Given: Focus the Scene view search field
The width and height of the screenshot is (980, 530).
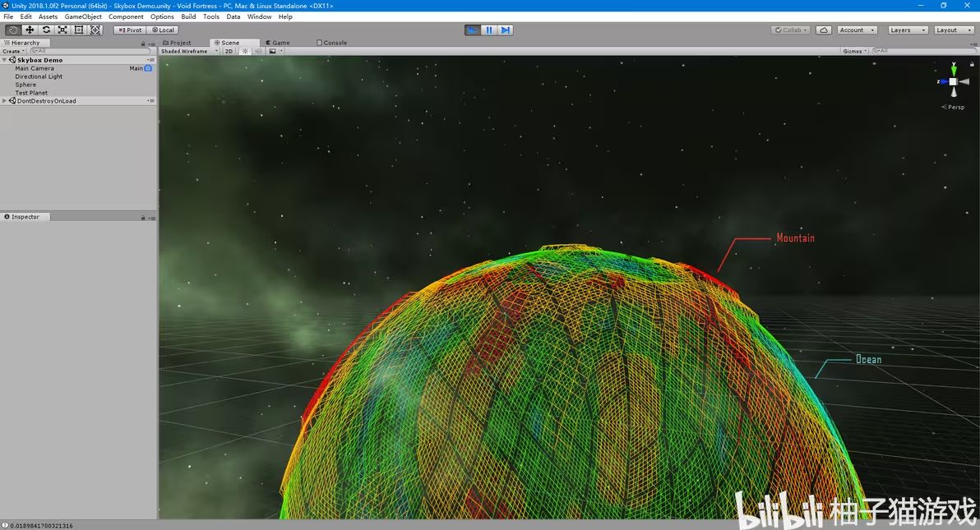Looking at the screenshot, I should click(923, 51).
